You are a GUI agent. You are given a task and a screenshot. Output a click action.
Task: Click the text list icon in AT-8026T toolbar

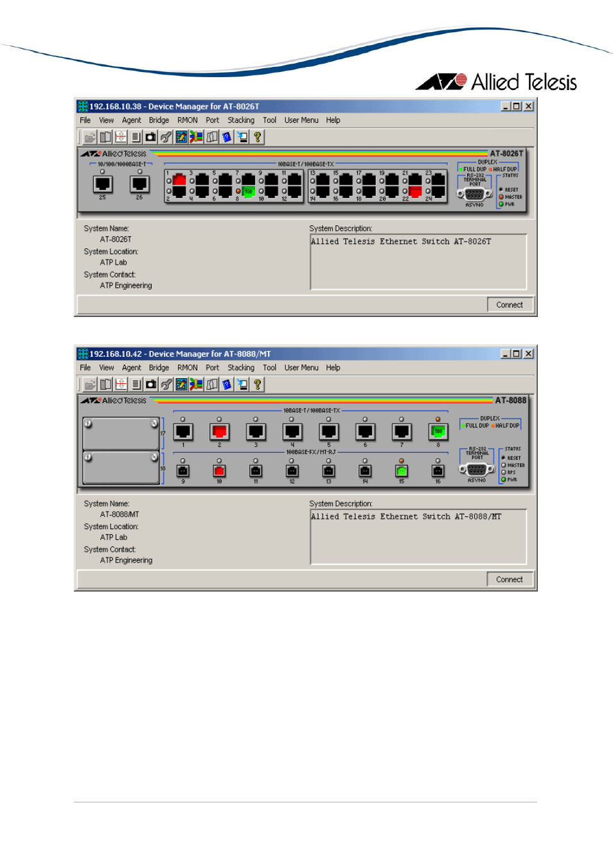tap(136, 137)
